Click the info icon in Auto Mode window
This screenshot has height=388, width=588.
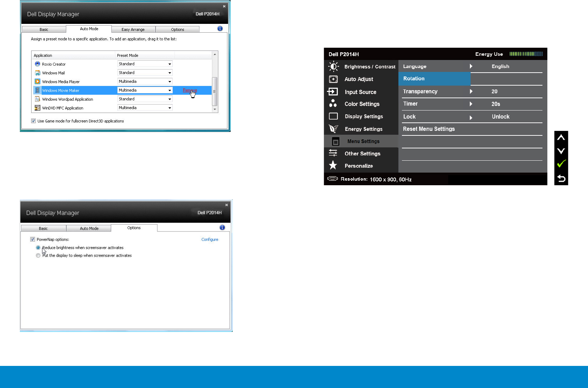(x=220, y=28)
